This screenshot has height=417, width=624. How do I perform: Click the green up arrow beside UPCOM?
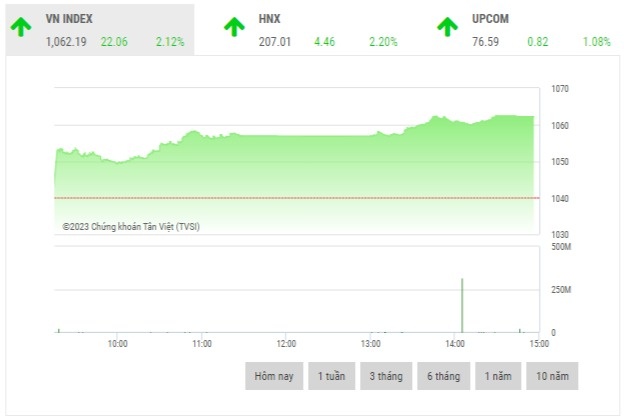tap(447, 27)
